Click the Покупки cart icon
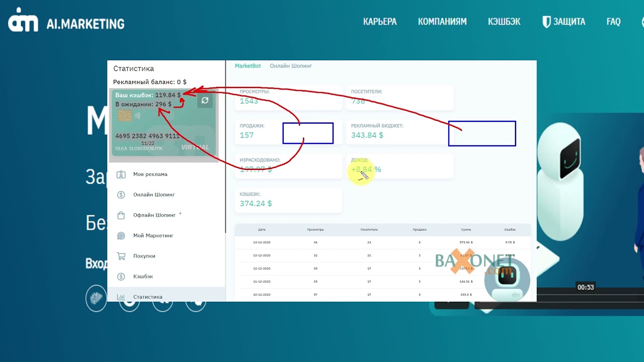 coord(121,256)
